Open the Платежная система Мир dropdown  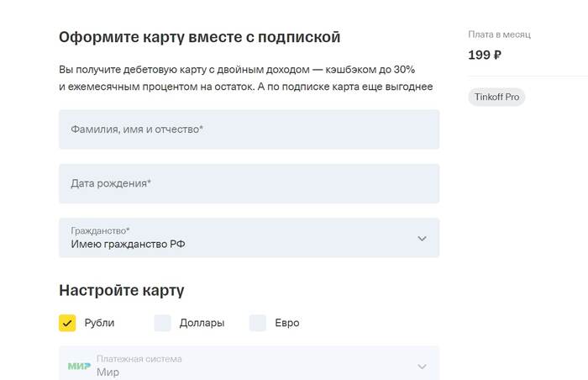pyautogui.click(x=249, y=366)
